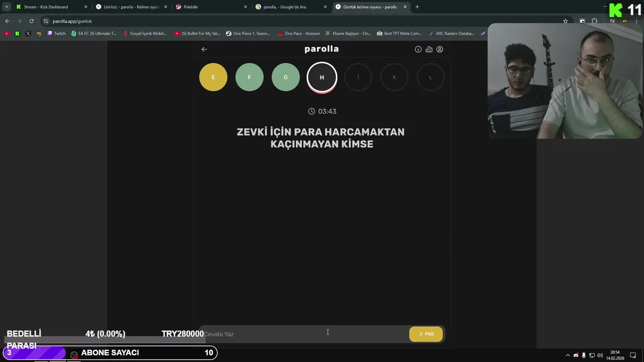Switch to the Pokédle tab

(211, 7)
